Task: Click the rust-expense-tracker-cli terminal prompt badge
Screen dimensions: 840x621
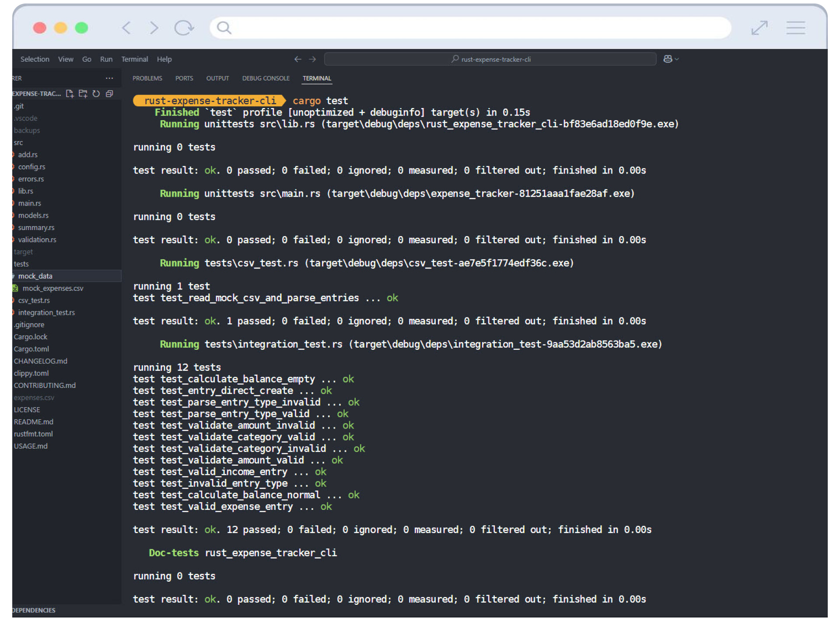Action: point(210,101)
